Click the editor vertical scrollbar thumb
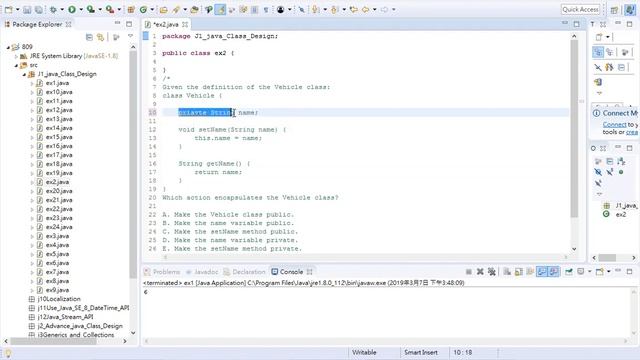 574,129
